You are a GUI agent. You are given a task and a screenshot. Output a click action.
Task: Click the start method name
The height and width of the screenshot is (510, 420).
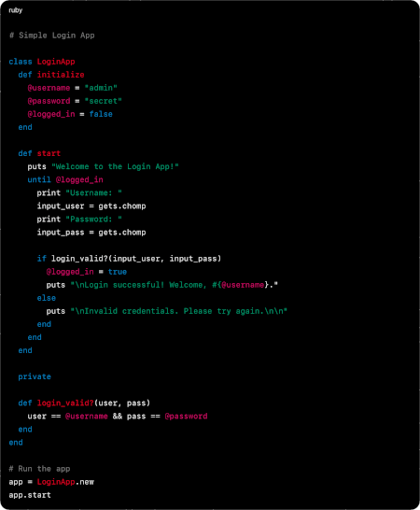point(49,153)
